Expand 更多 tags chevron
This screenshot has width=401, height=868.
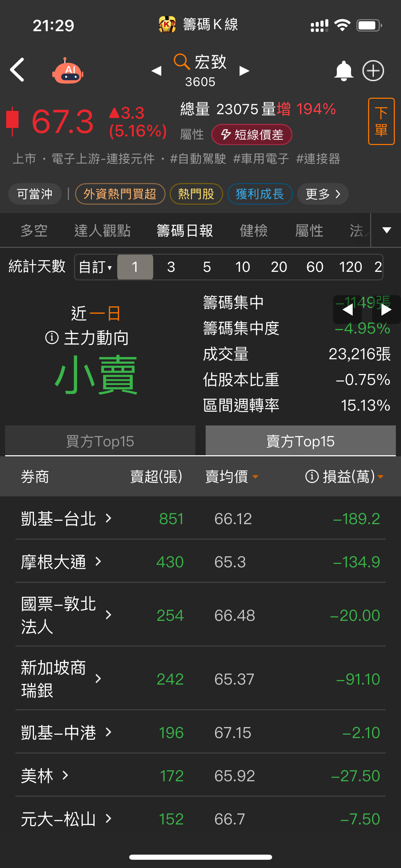(x=323, y=194)
